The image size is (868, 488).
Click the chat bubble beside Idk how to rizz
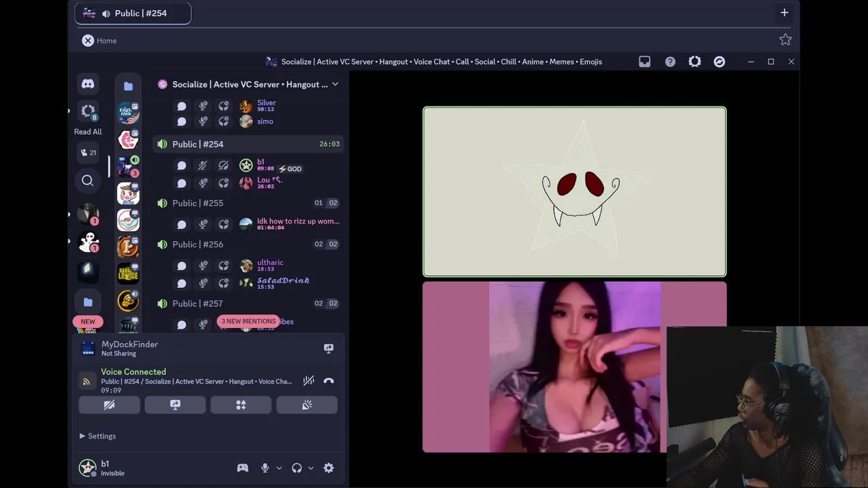(x=182, y=224)
